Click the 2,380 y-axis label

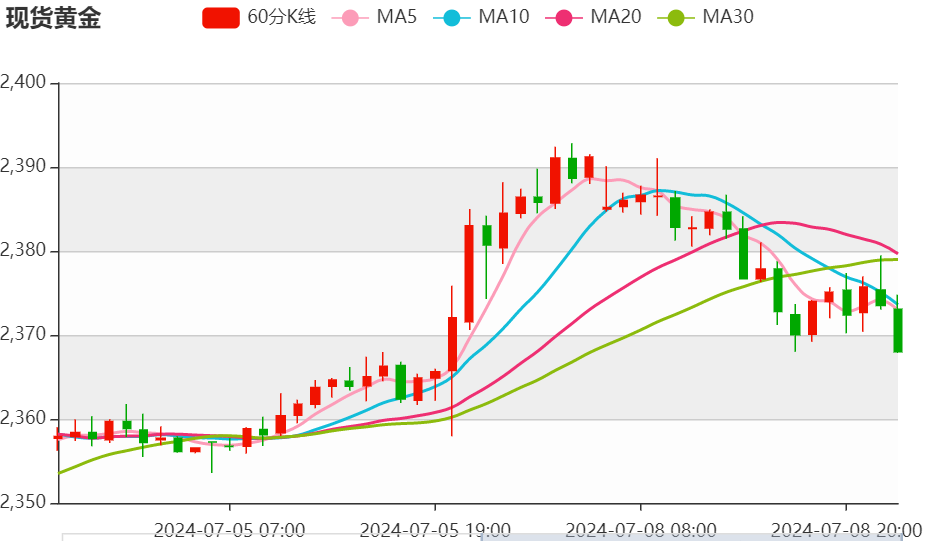click(23, 250)
